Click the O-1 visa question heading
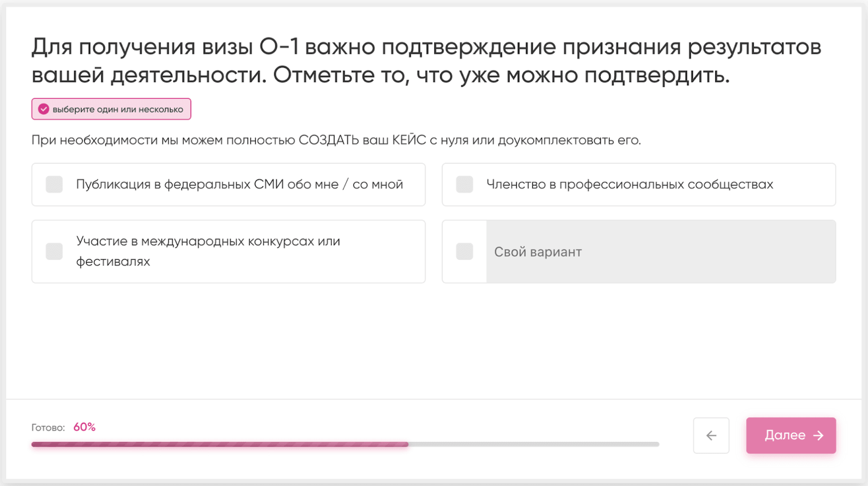This screenshot has height=486, width=868. (x=426, y=61)
